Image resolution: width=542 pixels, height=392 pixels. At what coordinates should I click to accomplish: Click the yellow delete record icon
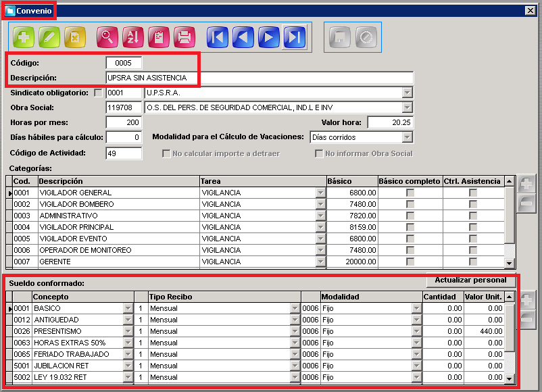74,37
